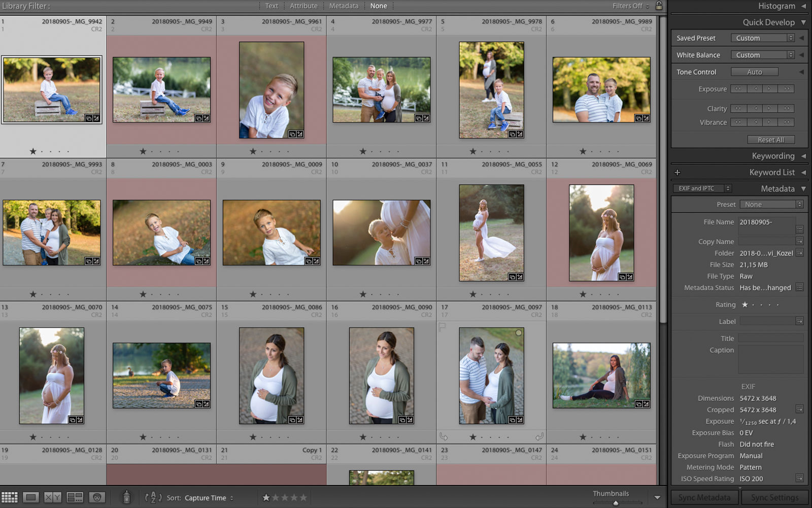Expand Tone Control section triangle

coord(801,72)
